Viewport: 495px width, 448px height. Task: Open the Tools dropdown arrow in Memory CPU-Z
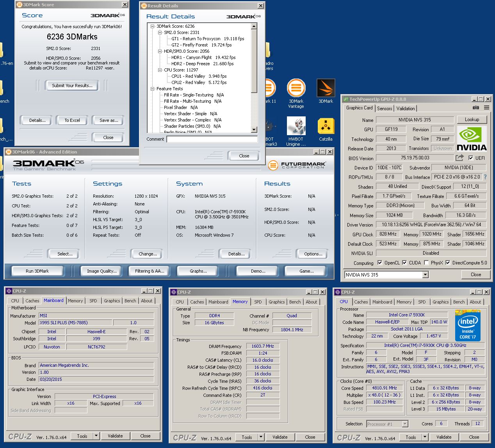point(260,437)
